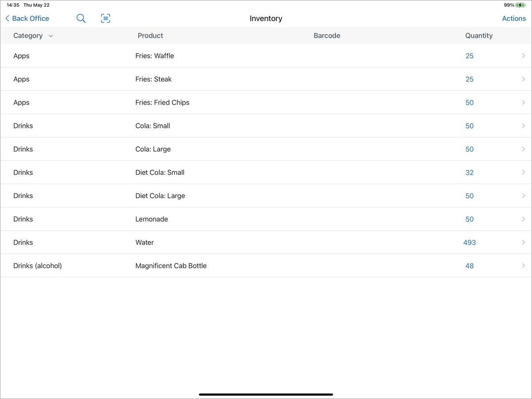Click the quantity 48 for Magnificent Cab Bottle
Screen dimensions: 532x399
click(469, 265)
